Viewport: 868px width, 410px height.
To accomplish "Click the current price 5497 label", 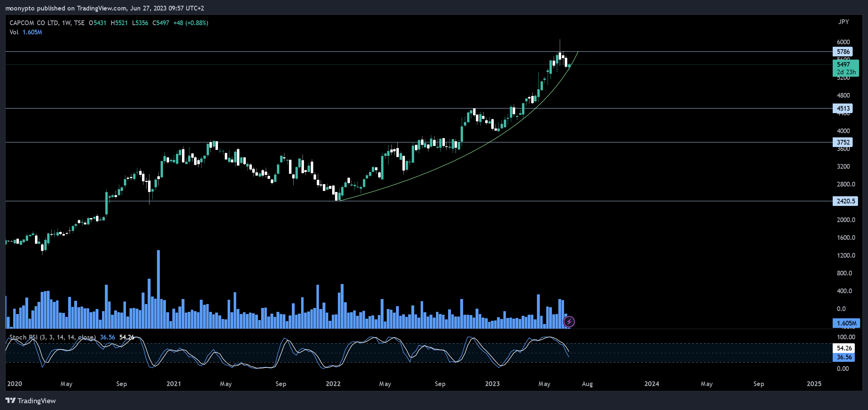I will pyautogui.click(x=843, y=65).
